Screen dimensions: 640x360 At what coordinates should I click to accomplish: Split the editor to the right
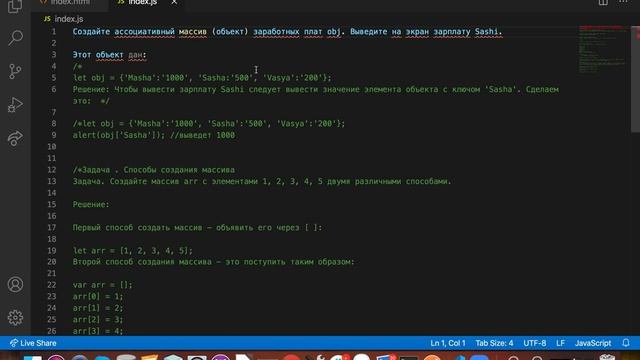[603, 2]
